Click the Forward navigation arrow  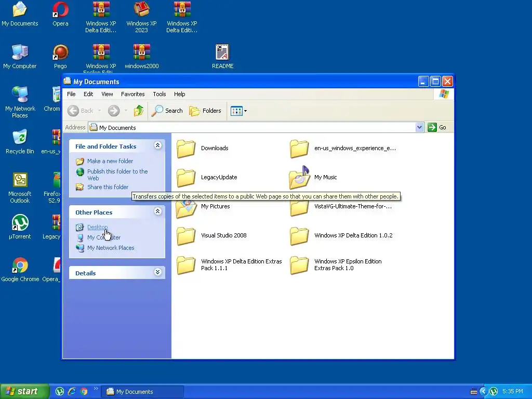pyautogui.click(x=114, y=111)
